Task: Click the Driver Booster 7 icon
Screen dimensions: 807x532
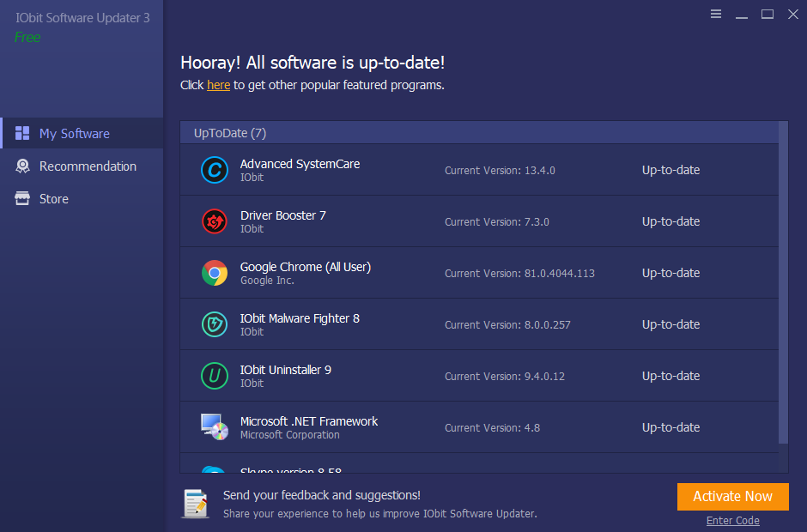Action: [x=214, y=221]
